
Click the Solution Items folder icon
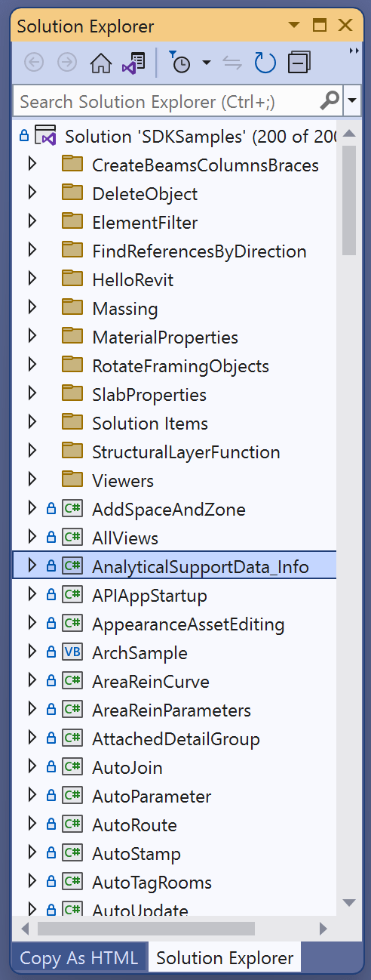pyautogui.click(x=72, y=423)
